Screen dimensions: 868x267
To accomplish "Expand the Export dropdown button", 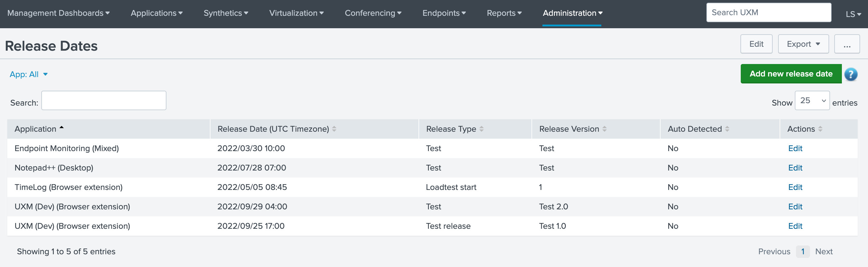I will coord(803,44).
